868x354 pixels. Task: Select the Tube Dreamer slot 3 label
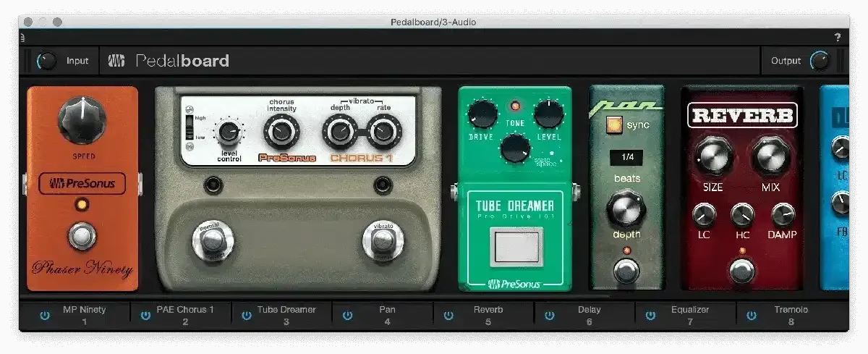click(286, 315)
